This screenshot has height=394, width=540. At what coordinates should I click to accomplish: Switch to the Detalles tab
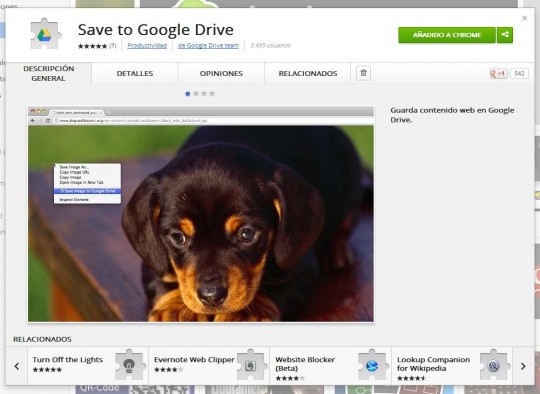[135, 73]
